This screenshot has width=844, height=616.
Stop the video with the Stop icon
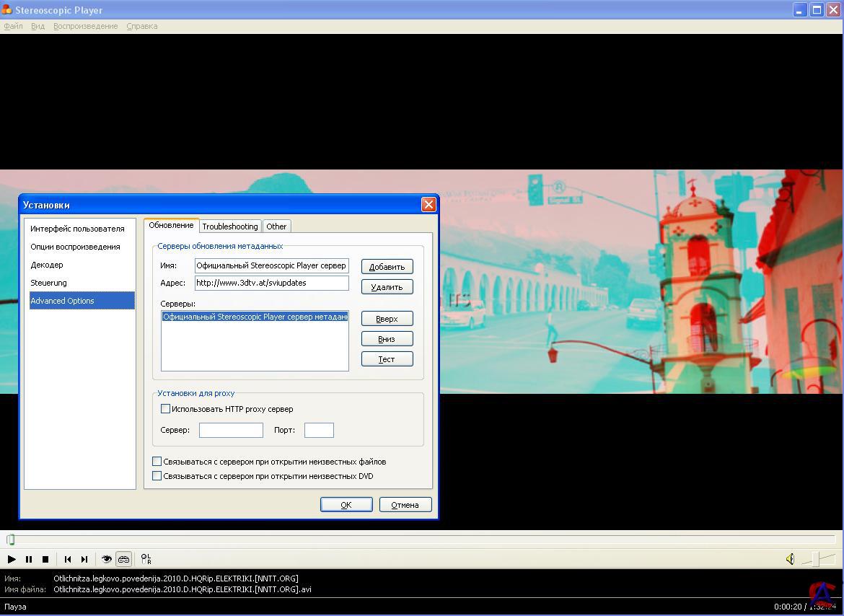tap(45, 559)
